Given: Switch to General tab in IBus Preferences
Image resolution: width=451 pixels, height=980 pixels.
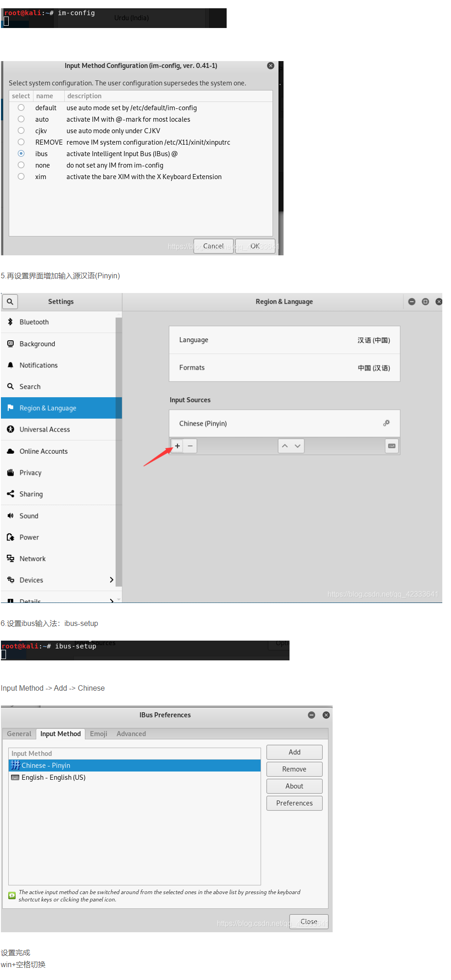Looking at the screenshot, I should [19, 734].
